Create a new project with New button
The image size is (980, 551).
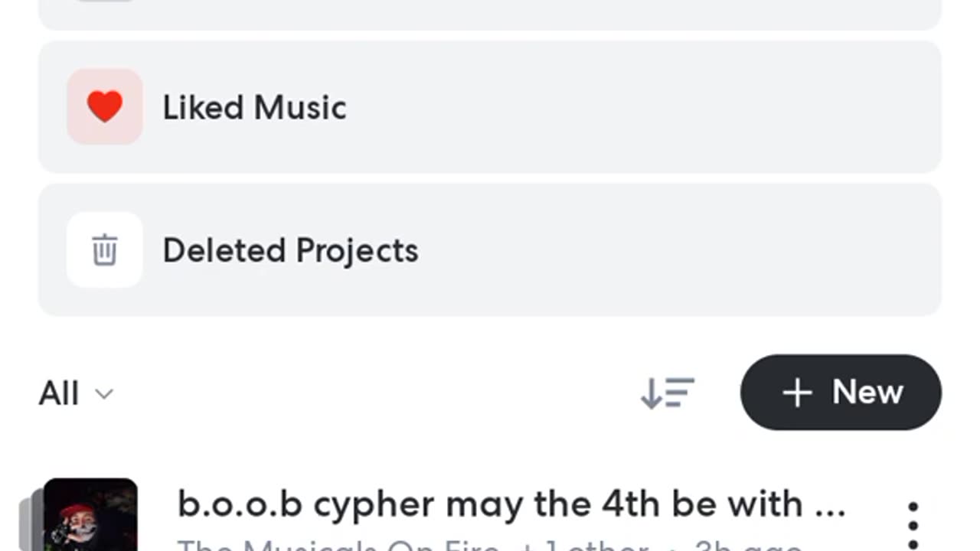click(x=841, y=392)
